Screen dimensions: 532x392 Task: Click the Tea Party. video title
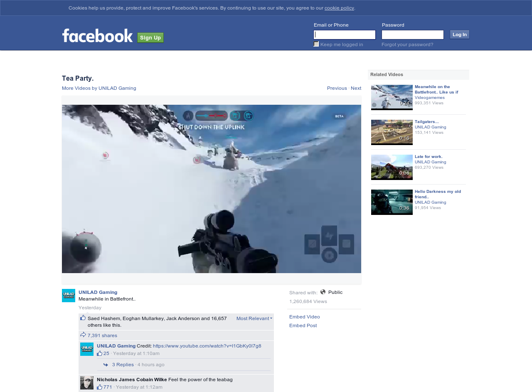[x=78, y=78]
